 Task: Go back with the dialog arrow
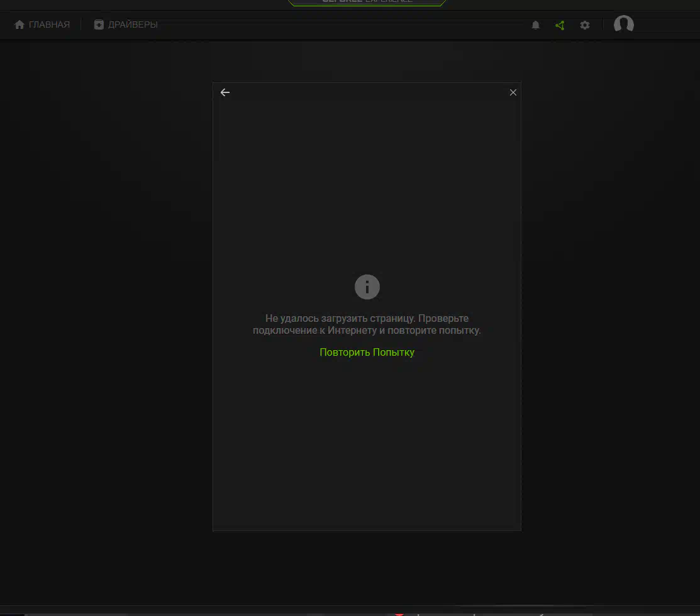tap(225, 92)
